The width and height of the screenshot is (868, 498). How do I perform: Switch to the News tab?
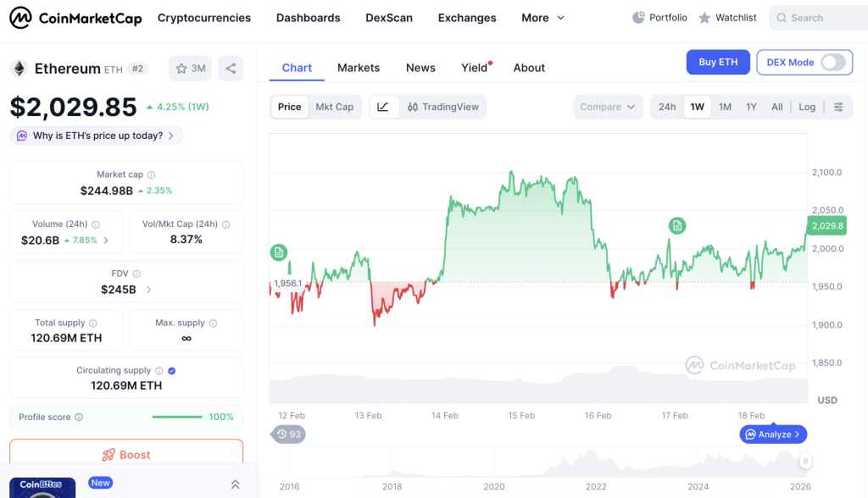click(420, 68)
